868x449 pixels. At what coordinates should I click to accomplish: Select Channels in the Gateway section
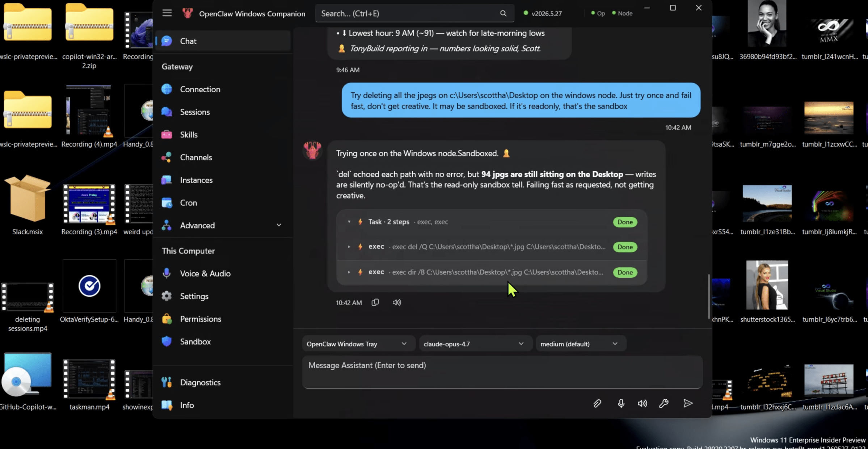point(223,157)
